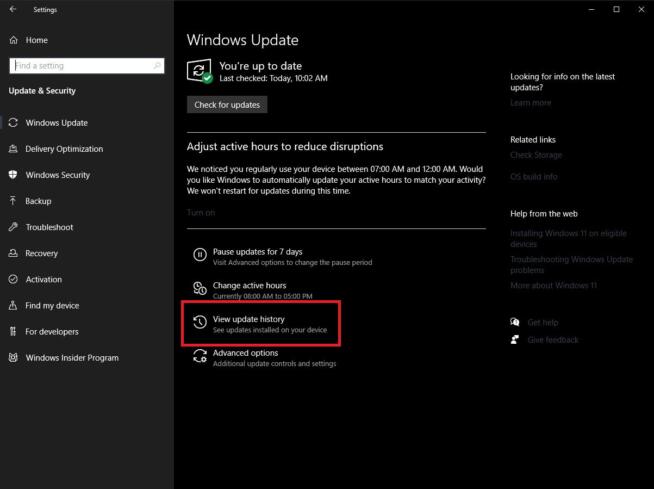
Task: Click the search magnifier icon in Find a setting
Action: (x=157, y=66)
